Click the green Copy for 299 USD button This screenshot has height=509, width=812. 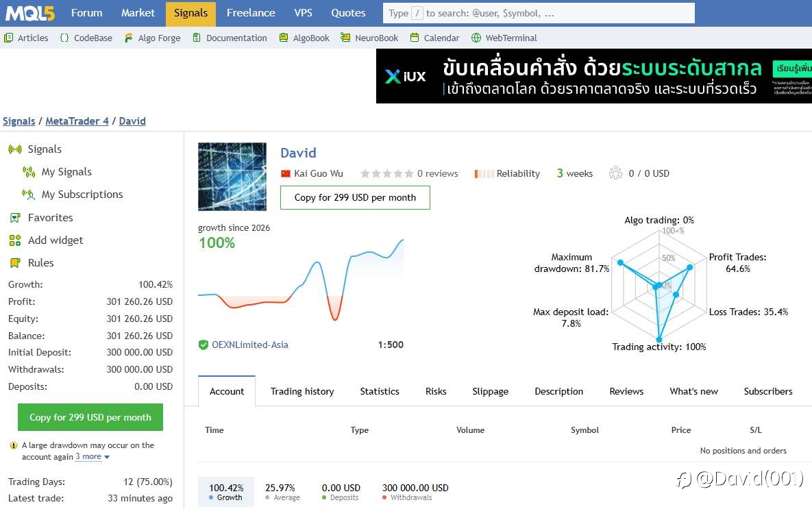coord(90,417)
